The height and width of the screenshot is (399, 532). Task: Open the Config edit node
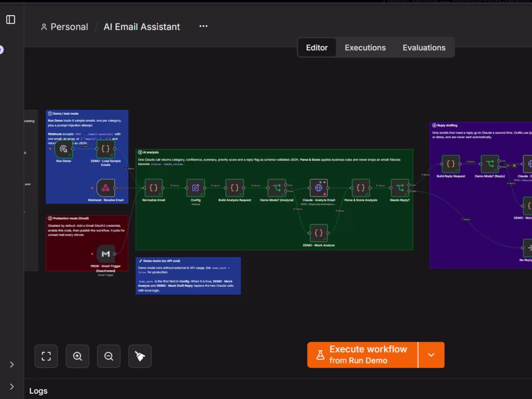[195, 188]
